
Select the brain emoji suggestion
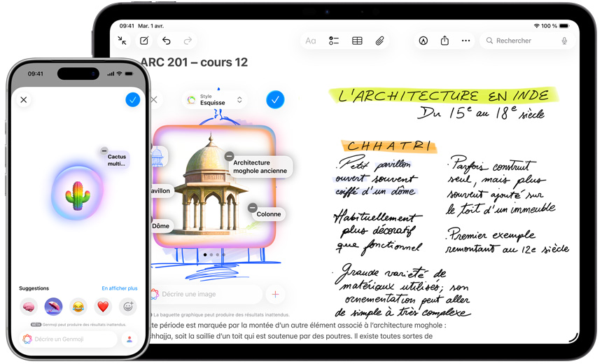click(29, 307)
